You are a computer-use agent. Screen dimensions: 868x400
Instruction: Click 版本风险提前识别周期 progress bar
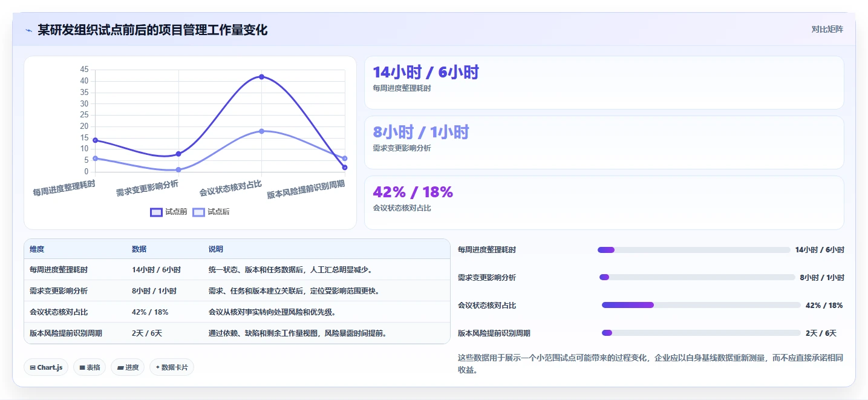pos(701,333)
